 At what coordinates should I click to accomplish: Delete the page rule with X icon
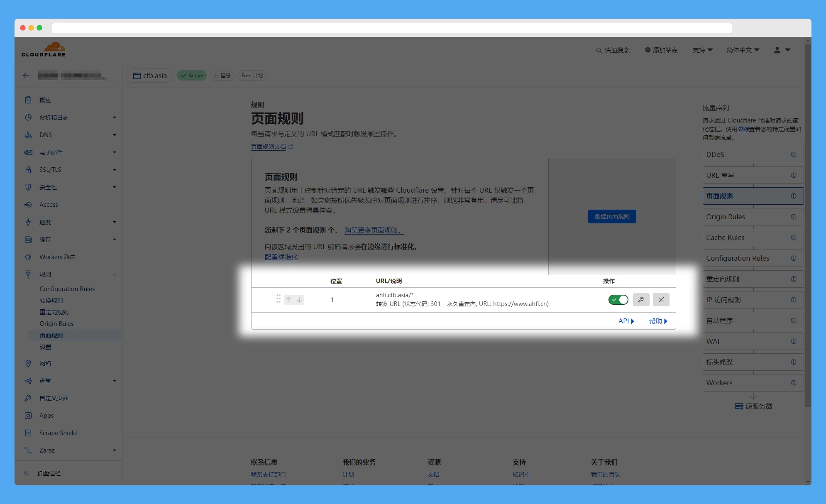point(661,300)
